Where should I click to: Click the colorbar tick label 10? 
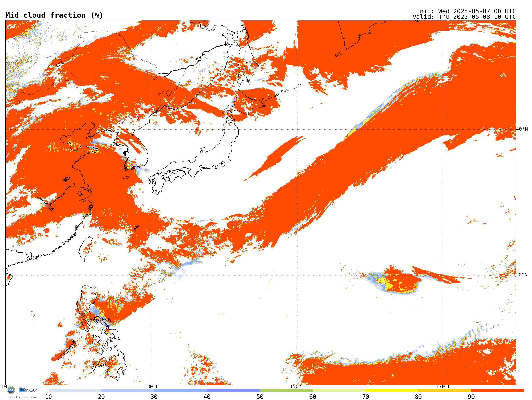tap(49, 397)
